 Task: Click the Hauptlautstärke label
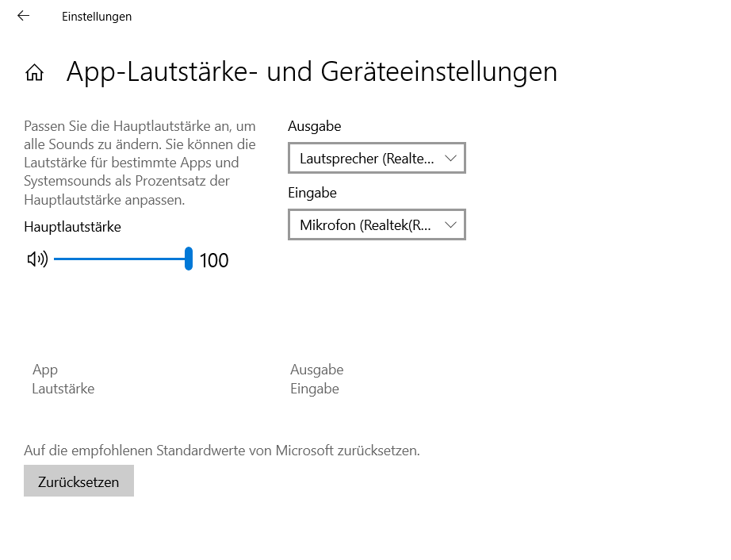72,227
